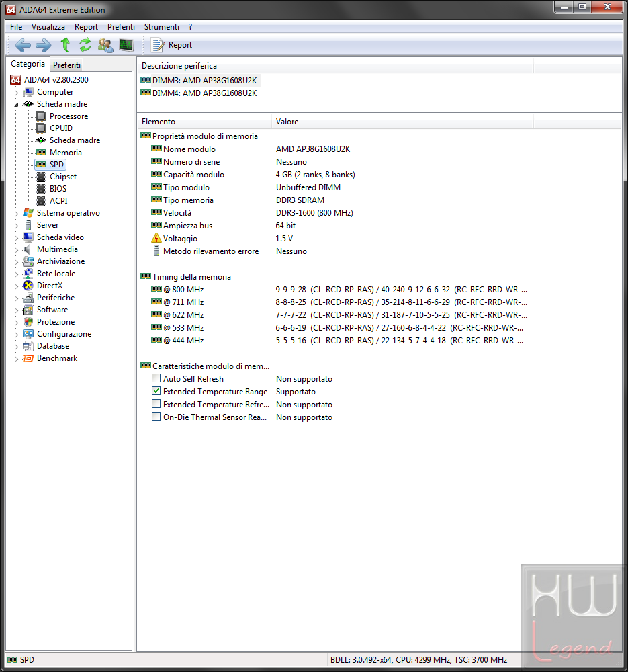Select DIMM3: AMD AP38G1608U2K device
Image resolution: width=628 pixels, height=672 pixels.
pyautogui.click(x=199, y=80)
